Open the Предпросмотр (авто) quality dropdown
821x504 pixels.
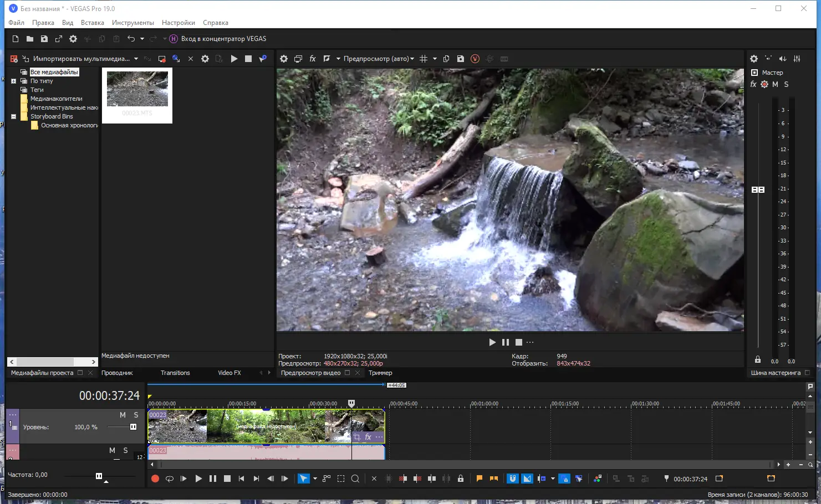[379, 59]
